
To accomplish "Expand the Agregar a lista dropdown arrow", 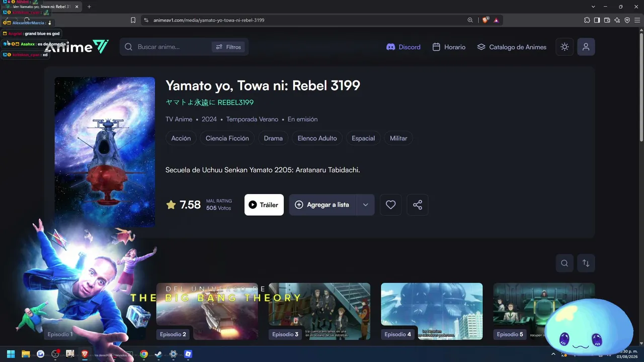I will 366,205.
